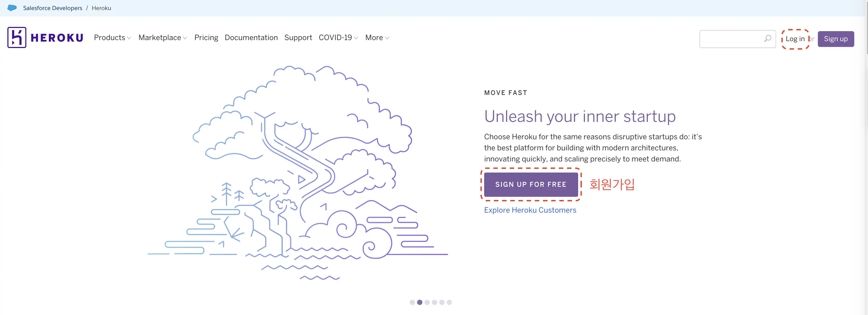Select the last carousel dot
The image size is (868, 315).
[x=449, y=302]
